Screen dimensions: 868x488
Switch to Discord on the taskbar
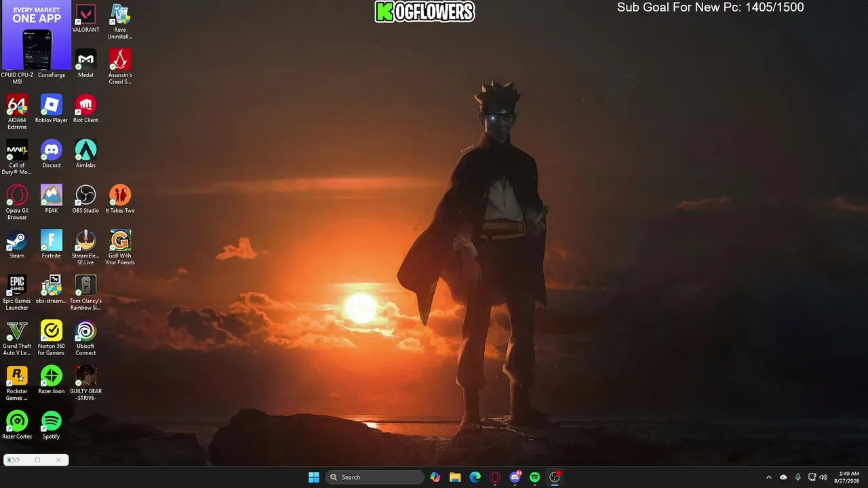515,477
